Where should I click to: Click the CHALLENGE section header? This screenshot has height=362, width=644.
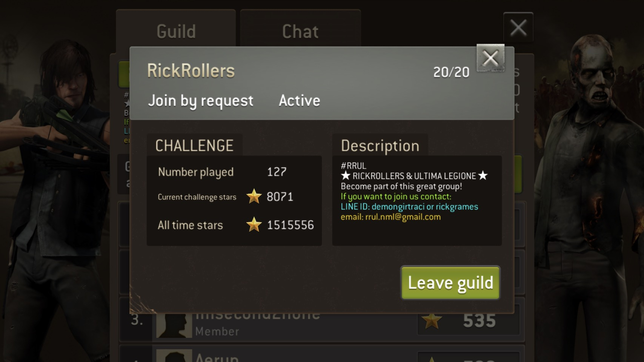[x=194, y=146]
